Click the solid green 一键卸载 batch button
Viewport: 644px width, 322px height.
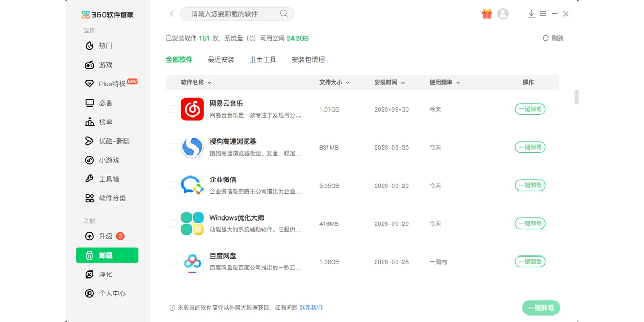[x=541, y=308]
